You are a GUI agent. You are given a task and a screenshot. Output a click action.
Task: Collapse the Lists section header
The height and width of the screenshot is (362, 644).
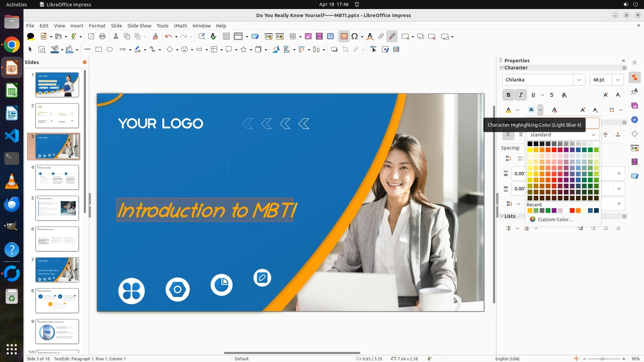click(509, 216)
